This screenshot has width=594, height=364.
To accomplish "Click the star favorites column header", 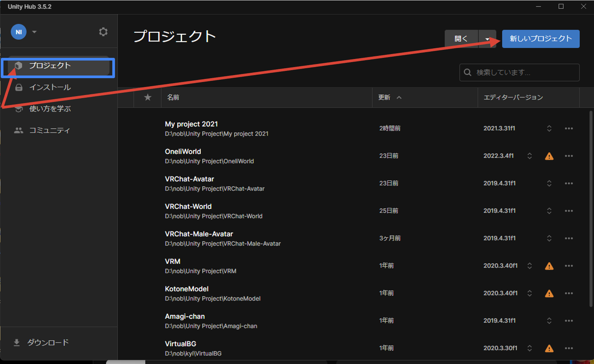I will click(148, 97).
